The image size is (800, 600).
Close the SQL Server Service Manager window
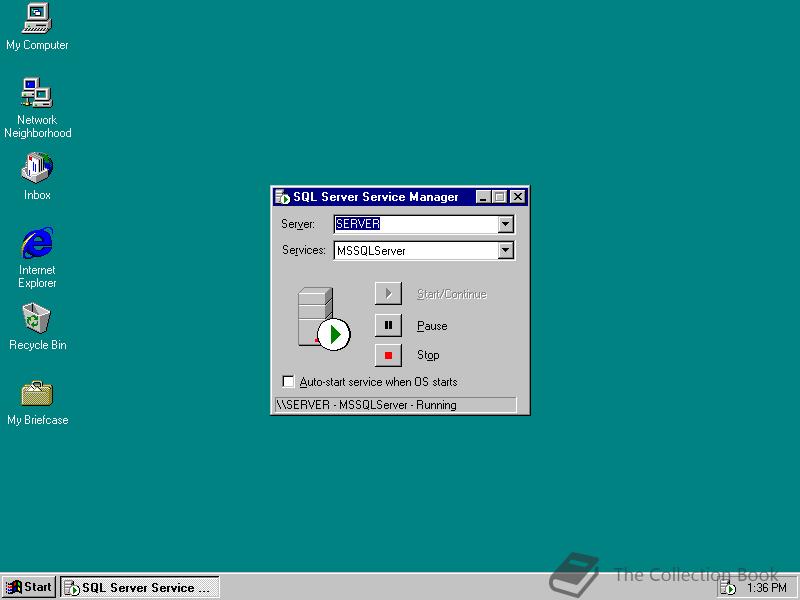point(518,197)
